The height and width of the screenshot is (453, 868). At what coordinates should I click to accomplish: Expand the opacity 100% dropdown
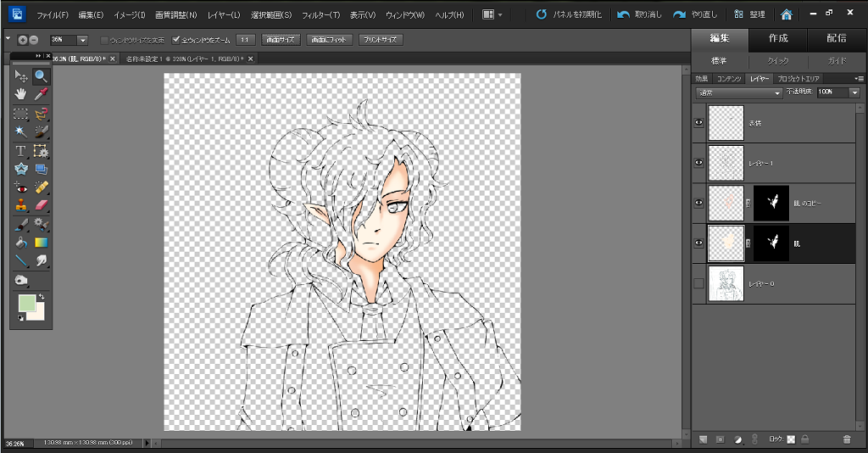pos(854,92)
